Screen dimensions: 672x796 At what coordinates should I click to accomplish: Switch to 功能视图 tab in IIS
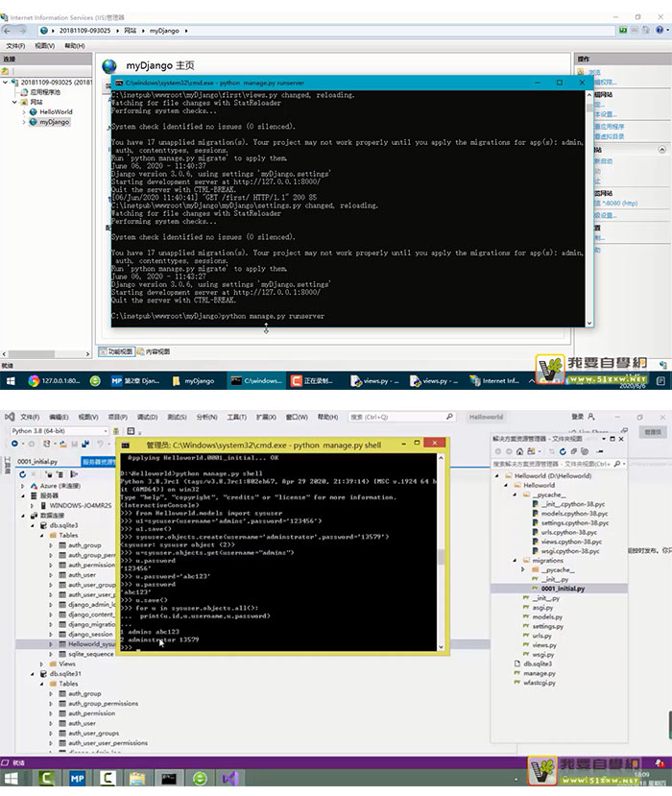[116, 351]
